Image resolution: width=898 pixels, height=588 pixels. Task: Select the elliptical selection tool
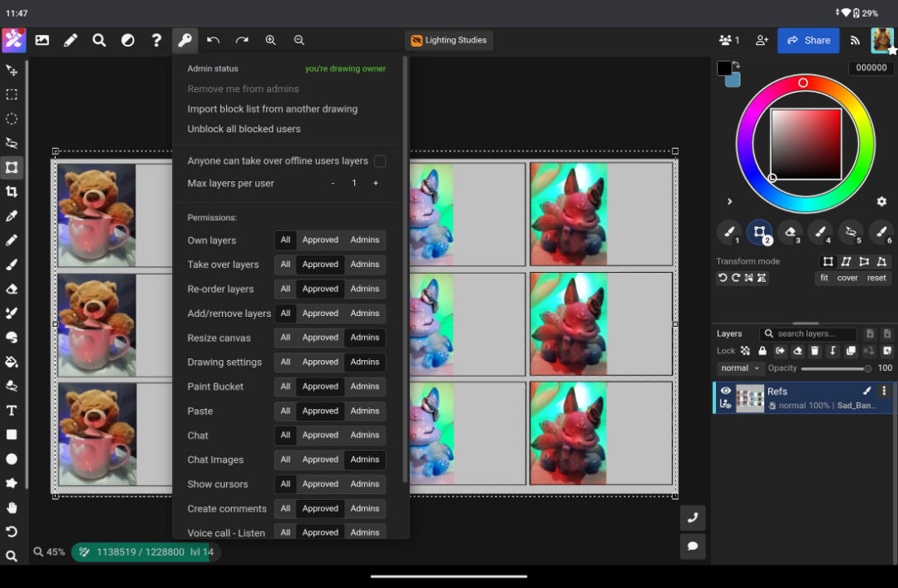[x=12, y=119]
